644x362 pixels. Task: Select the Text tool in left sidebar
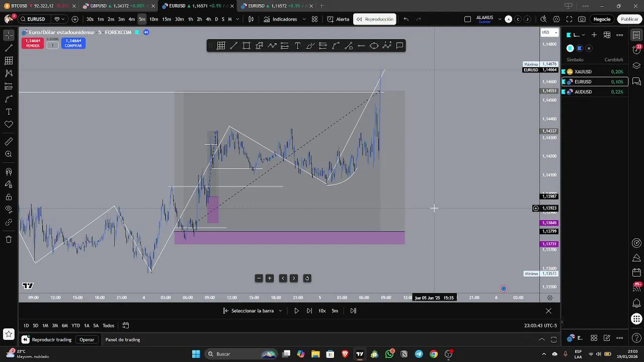coord(9,112)
